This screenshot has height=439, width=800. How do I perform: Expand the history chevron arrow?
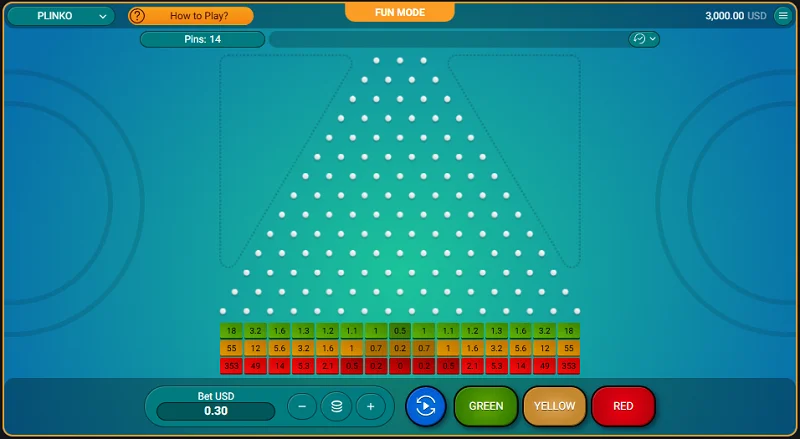653,39
